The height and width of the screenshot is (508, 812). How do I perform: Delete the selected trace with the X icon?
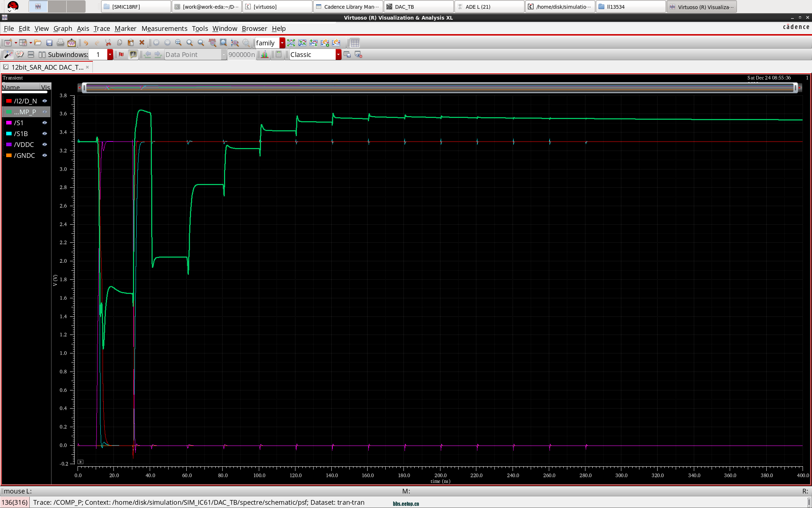click(142, 43)
